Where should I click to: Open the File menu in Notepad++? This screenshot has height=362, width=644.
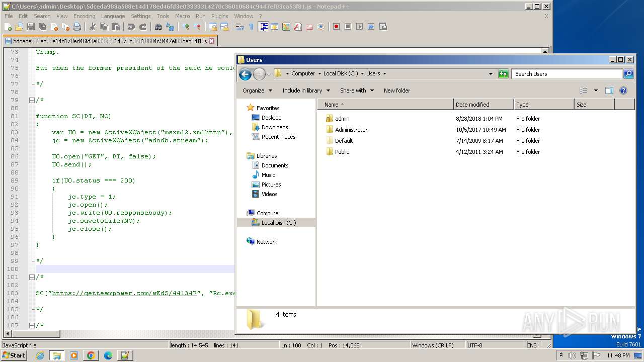(9, 16)
